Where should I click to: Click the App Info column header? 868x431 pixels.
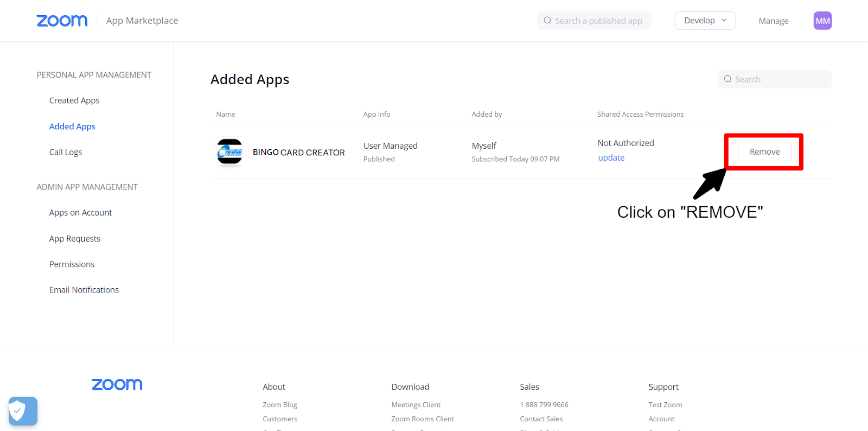click(377, 115)
